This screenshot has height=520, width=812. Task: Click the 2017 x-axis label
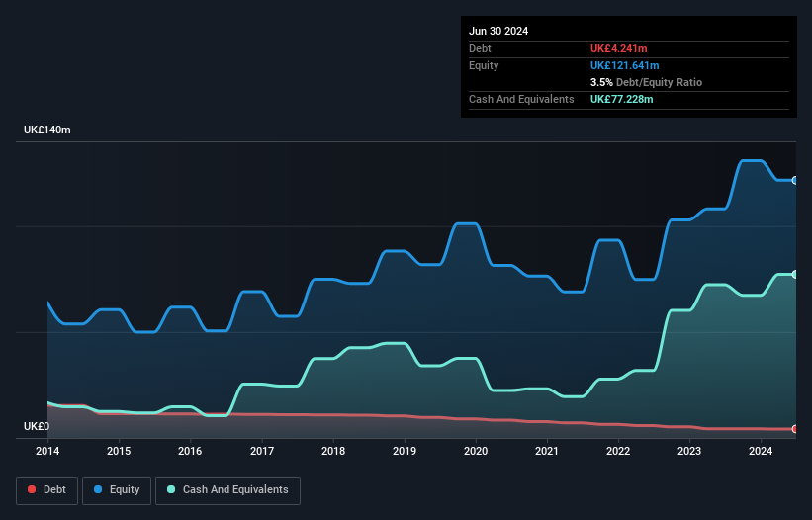coord(262,451)
